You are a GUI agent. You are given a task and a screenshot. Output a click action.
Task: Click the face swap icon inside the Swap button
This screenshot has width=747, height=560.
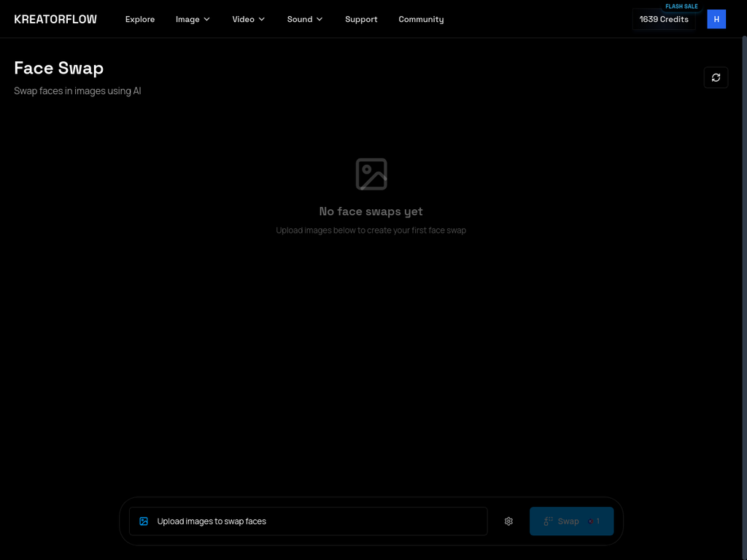(x=549, y=521)
